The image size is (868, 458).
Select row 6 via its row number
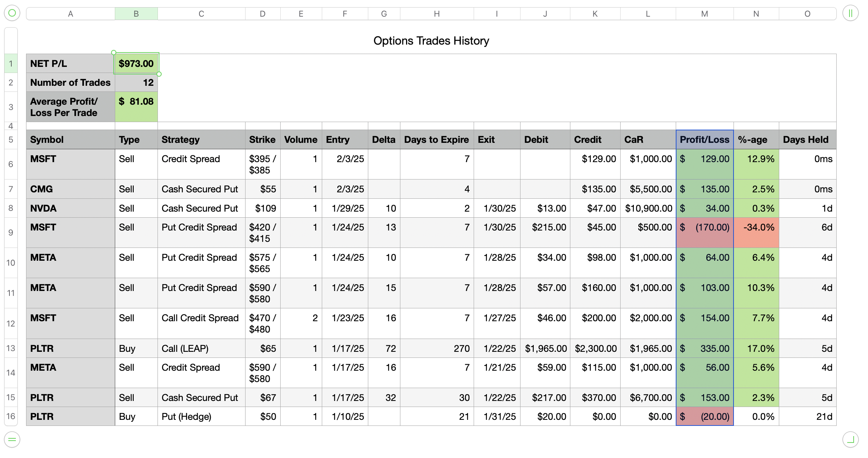click(11, 164)
